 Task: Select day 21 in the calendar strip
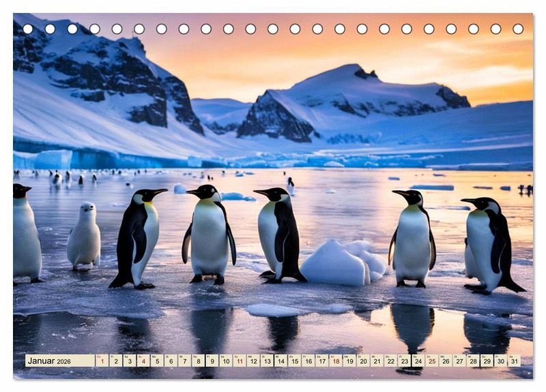click(x=377, y=361)
